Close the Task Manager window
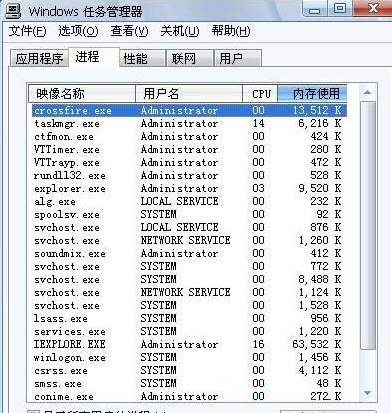 point(373,8)
